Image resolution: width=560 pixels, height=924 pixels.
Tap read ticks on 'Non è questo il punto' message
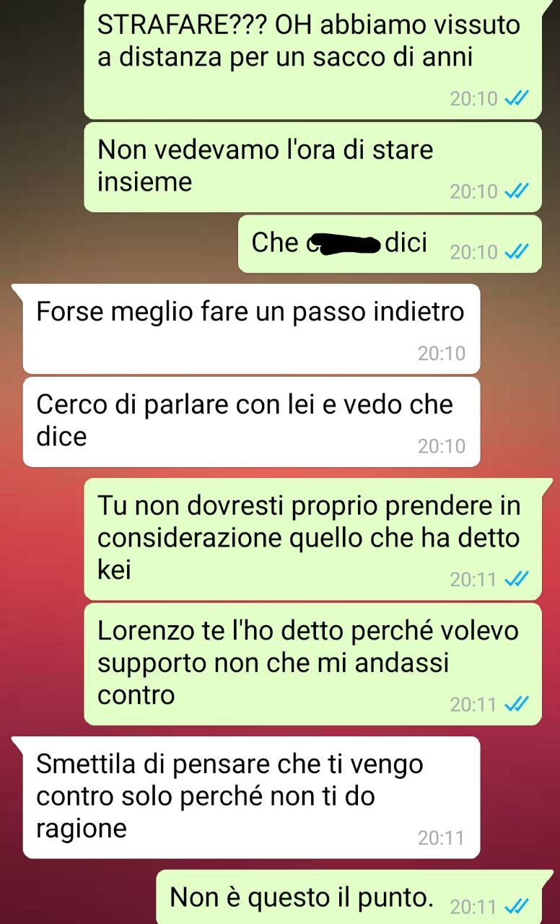click(517, 907)
